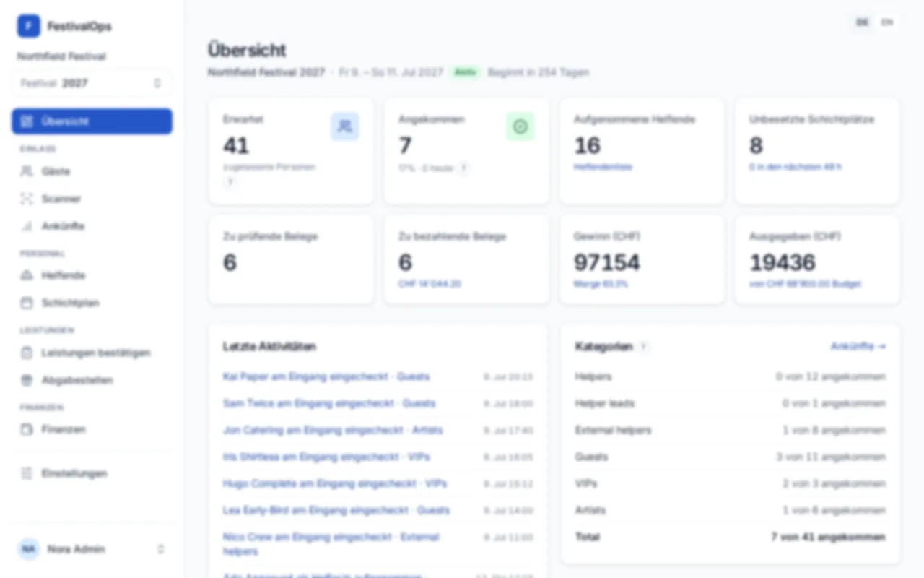Open the Festival 2027 year selector
Screen dimensions: 924x578
tap(92, 83)
